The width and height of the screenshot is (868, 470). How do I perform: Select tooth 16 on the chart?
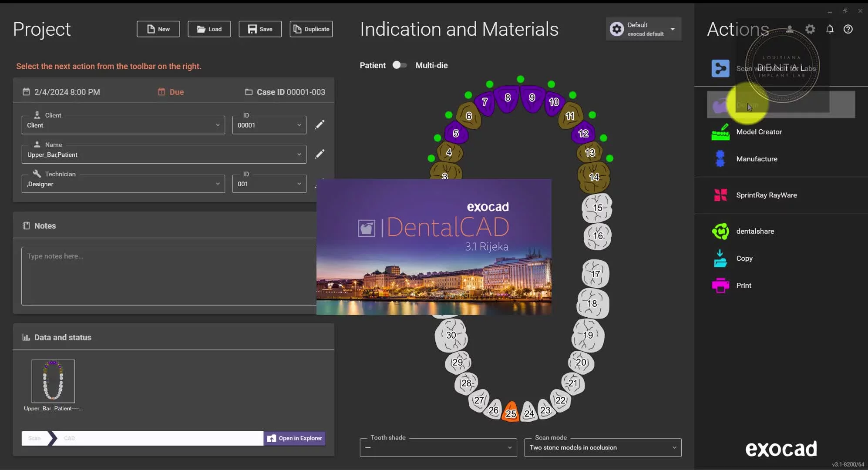click(x=598, y=236)
